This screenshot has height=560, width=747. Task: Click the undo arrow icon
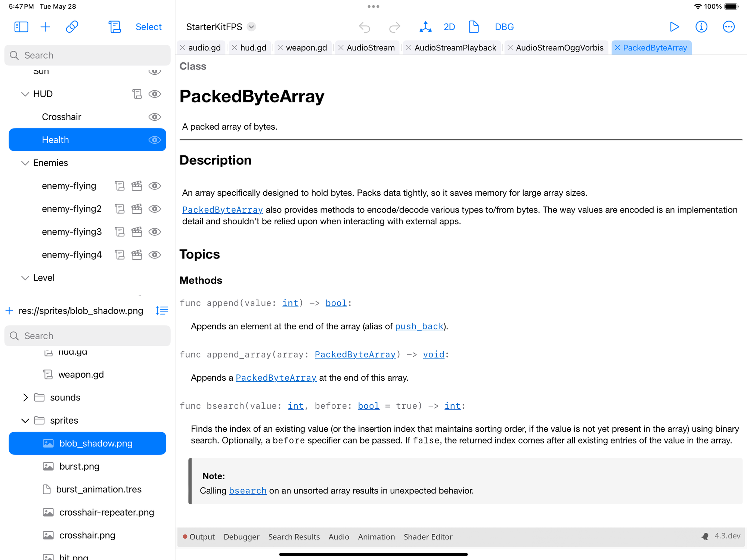[x=365, y=27]
